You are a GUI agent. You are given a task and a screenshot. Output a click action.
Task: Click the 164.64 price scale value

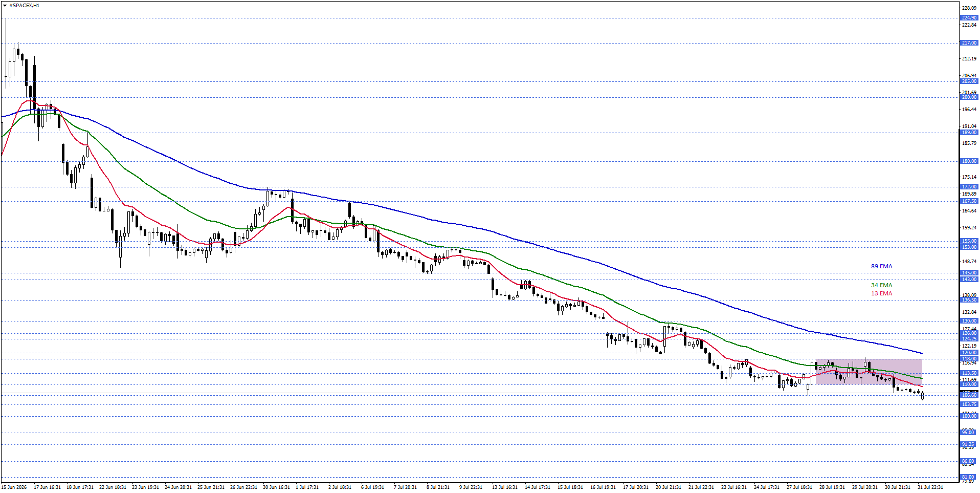[x=969, y=211]
